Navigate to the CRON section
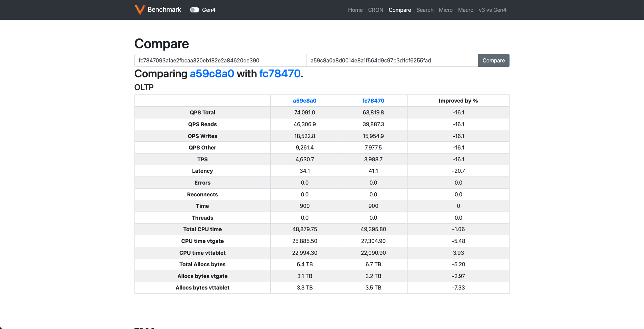 tap(376, 10)
